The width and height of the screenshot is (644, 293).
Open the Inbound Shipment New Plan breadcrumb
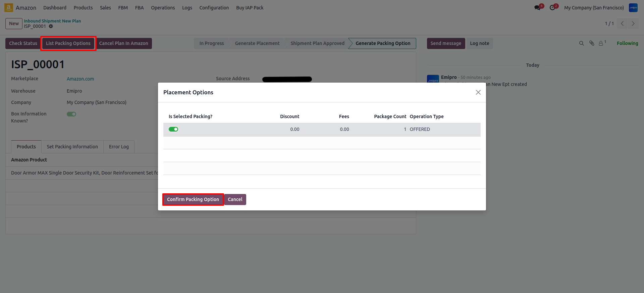pyautogui.click(x=52, y=21)
